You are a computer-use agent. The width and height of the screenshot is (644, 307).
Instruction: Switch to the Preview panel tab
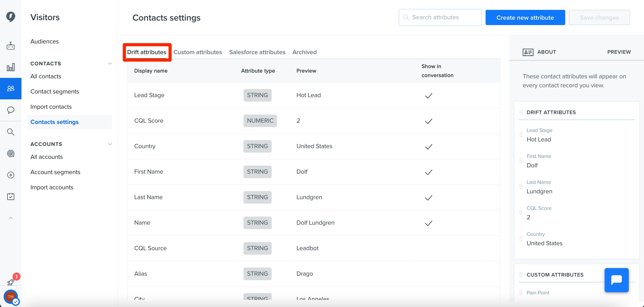pyautogui.click(x=619, y=52)
